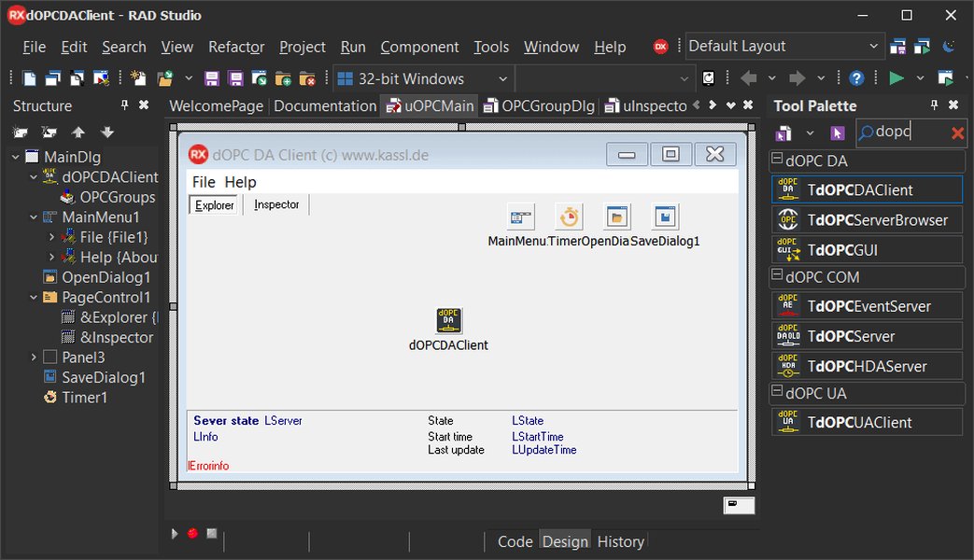Select TdOPCServerBrowser in Tool Palette

[x=868, y=219]
